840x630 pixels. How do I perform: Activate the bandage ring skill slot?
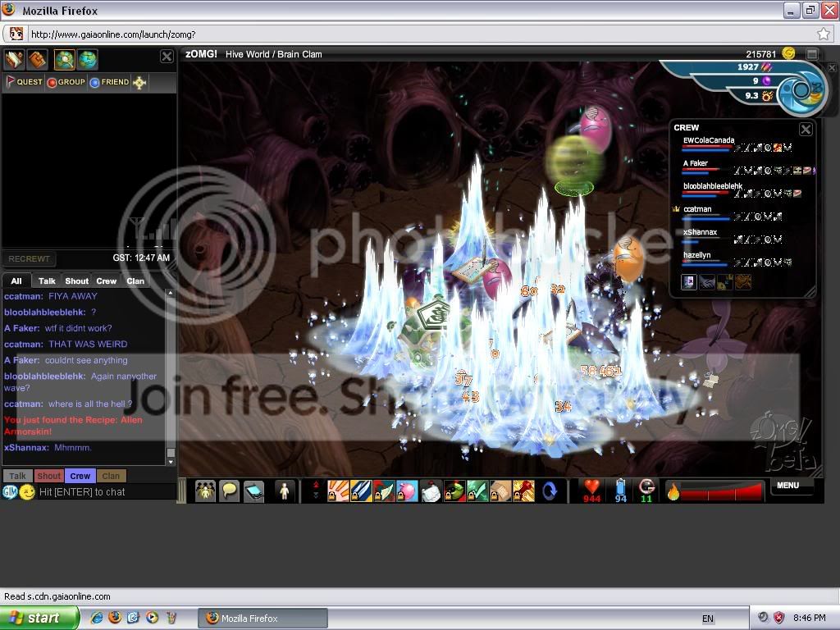500,491
